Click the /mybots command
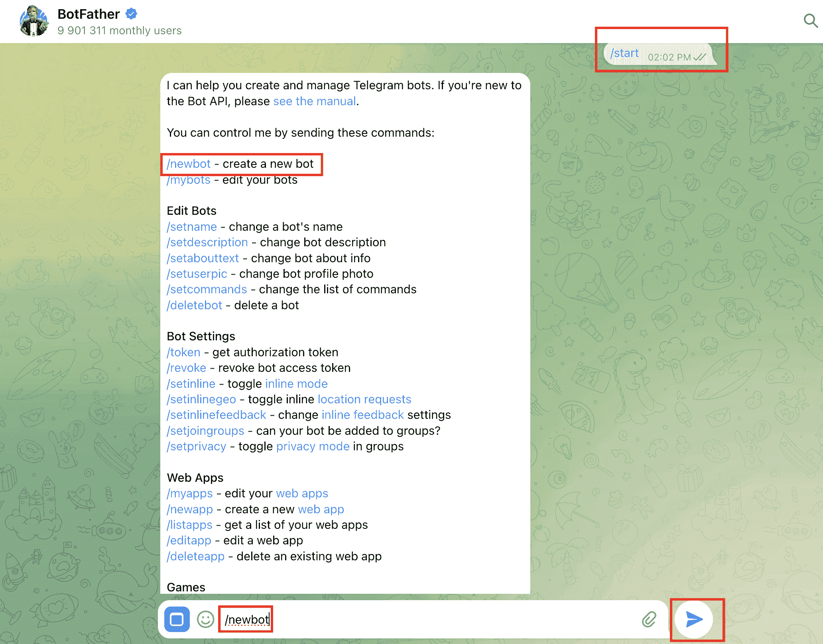This screenshot has width=823, height=644. pos(189,180)
